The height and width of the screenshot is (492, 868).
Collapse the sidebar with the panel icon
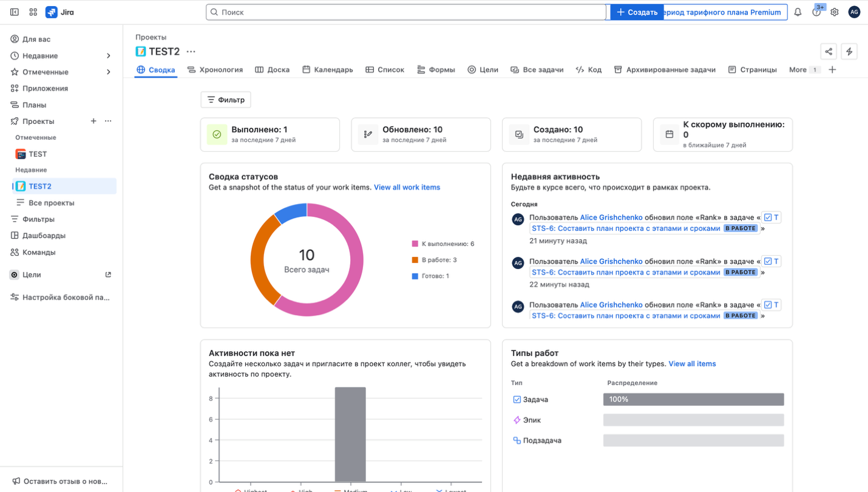pos(15,12)
